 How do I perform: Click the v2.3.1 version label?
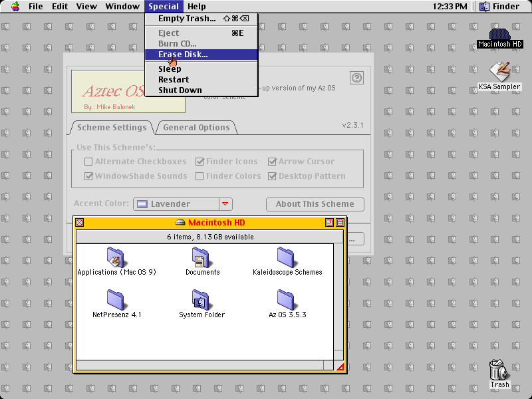[352, 125]
